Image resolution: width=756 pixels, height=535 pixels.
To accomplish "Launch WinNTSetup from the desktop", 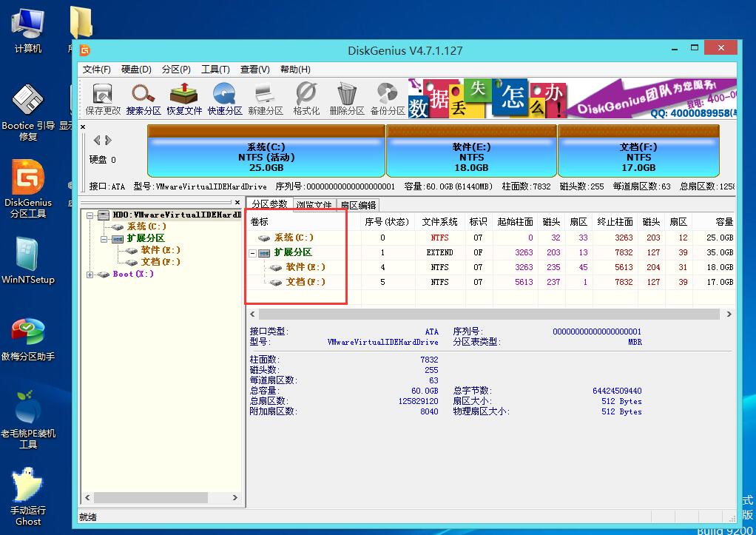I will pos(27,252).
